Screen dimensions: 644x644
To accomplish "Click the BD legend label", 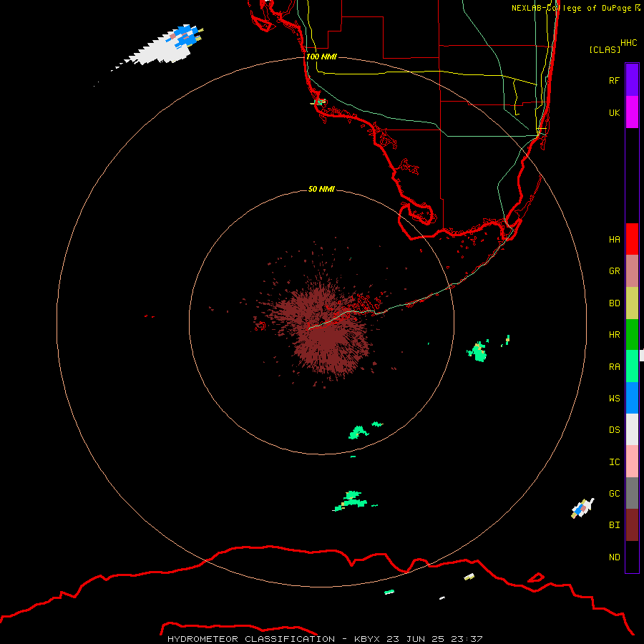I will pos(614,303).
